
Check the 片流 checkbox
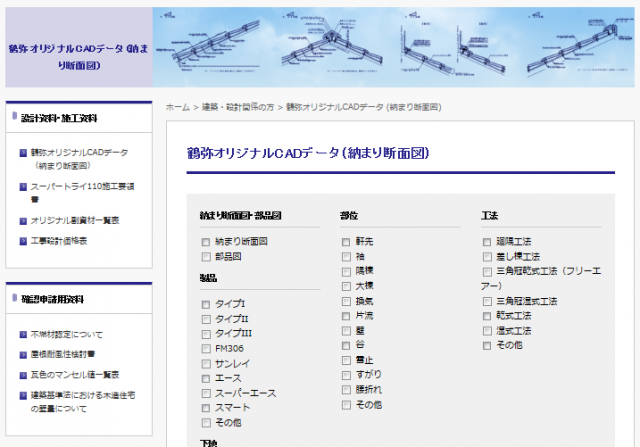coord(346,316)
